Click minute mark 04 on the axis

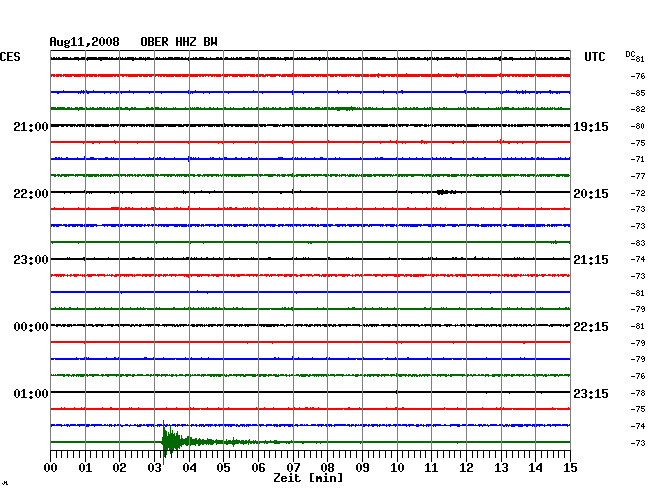(x=189, y=467)
